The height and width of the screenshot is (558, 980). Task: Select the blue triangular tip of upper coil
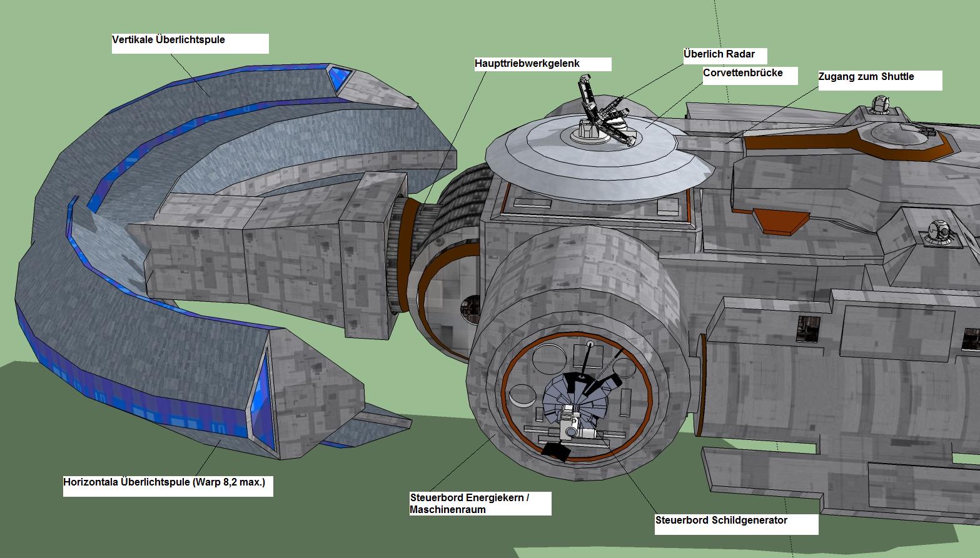pos(338,79)
